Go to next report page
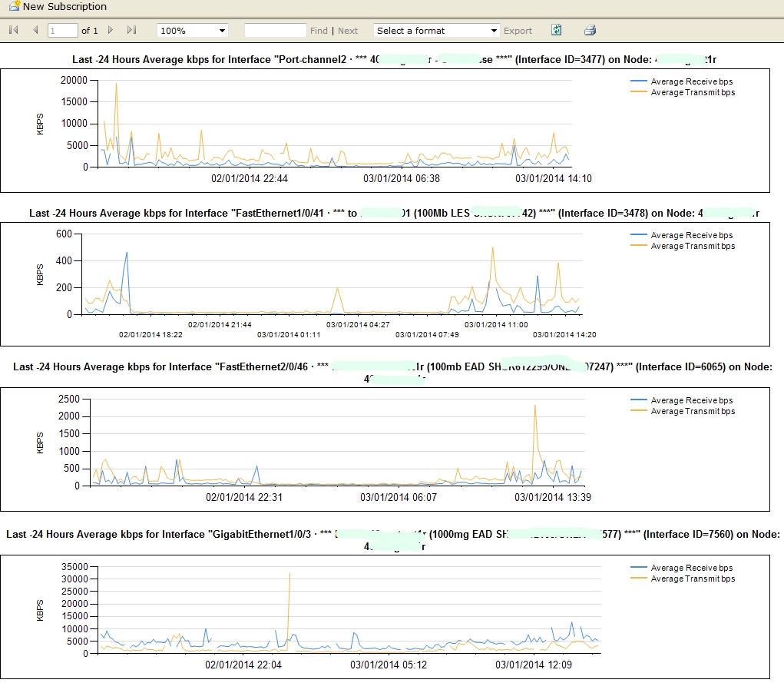Viewport: 784px width, 683px height. pos(111,30)
